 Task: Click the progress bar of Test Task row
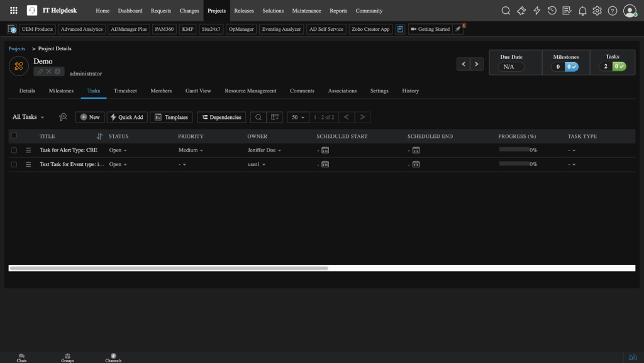[x=514, y=164]
